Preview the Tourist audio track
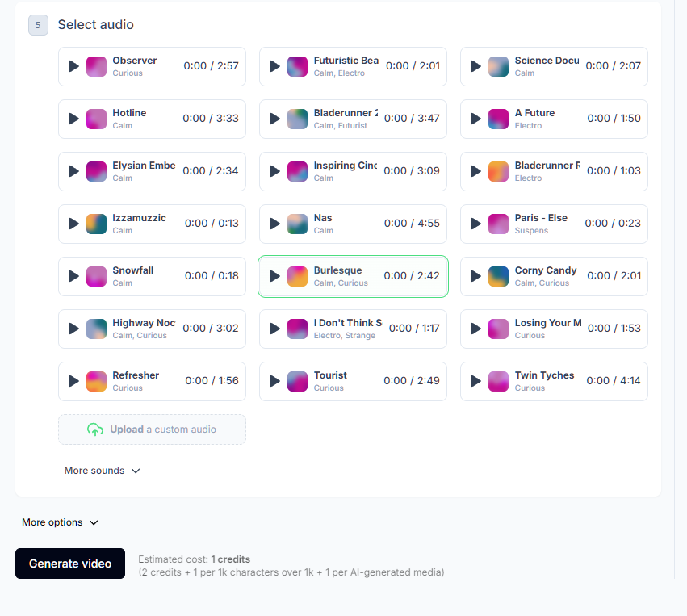 pos(274,381)
